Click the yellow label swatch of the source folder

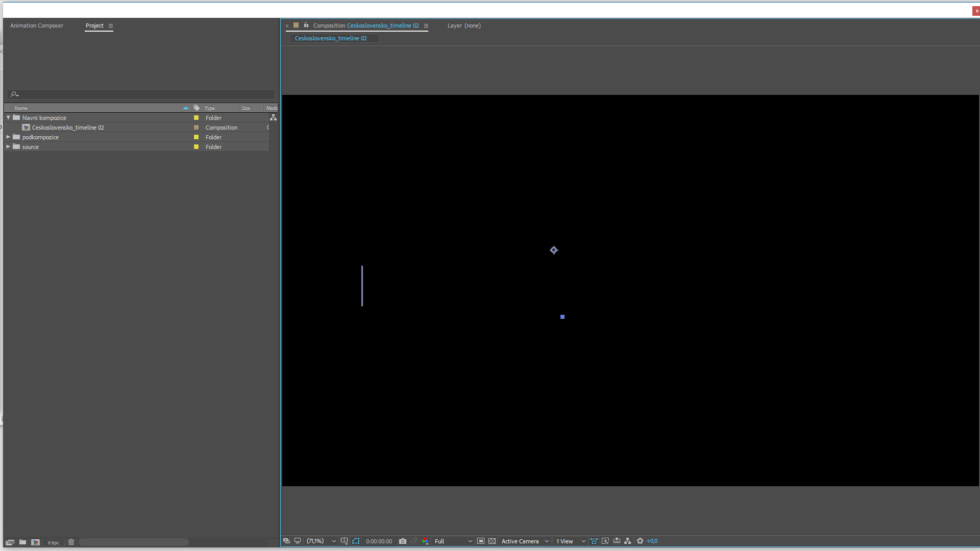tap(196, 147)
